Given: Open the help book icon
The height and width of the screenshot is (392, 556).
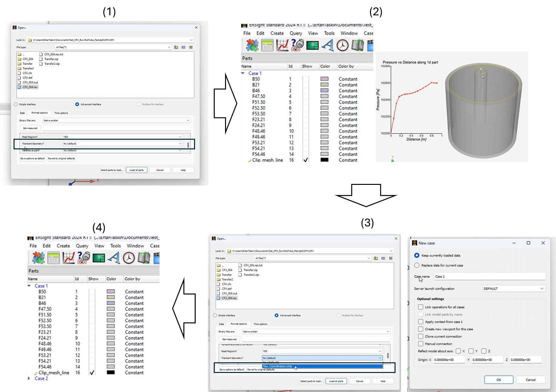Looking at the screenshot, I should tap(358, 45).
